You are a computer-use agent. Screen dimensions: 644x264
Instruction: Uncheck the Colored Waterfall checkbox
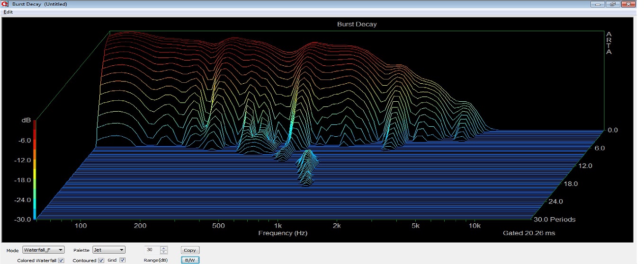pyautogui.click(x=61, y=260)
